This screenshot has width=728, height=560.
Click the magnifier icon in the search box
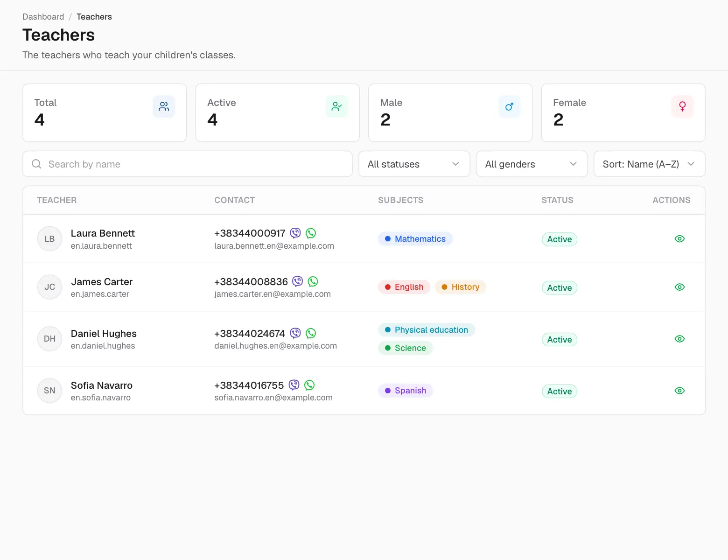tap(36, 164)
